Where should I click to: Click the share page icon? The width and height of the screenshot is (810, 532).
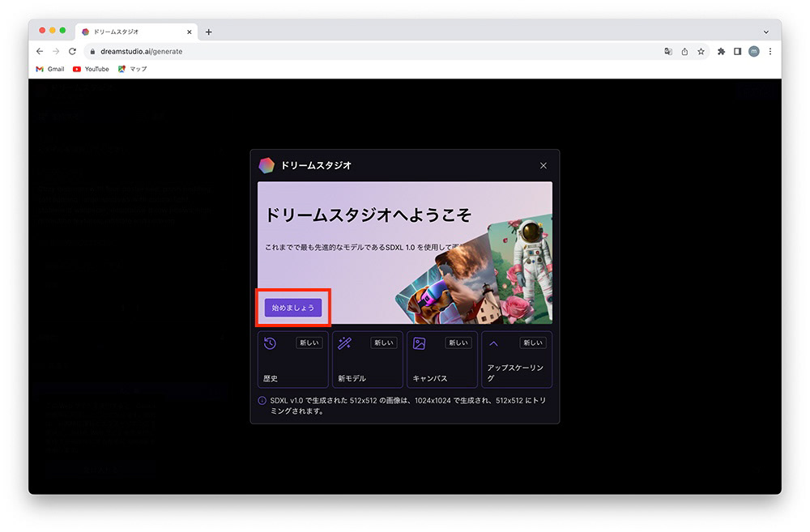pyautogui.click(x=684, y=51)
